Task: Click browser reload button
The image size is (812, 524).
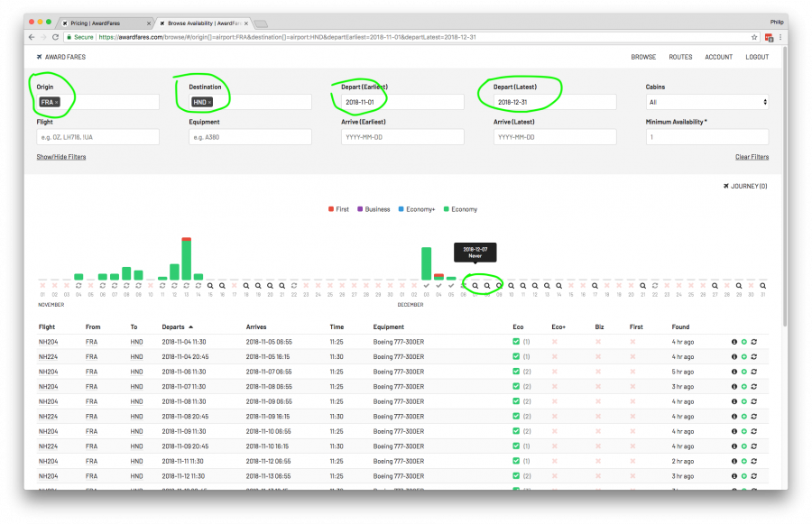Action: point(56,37)
